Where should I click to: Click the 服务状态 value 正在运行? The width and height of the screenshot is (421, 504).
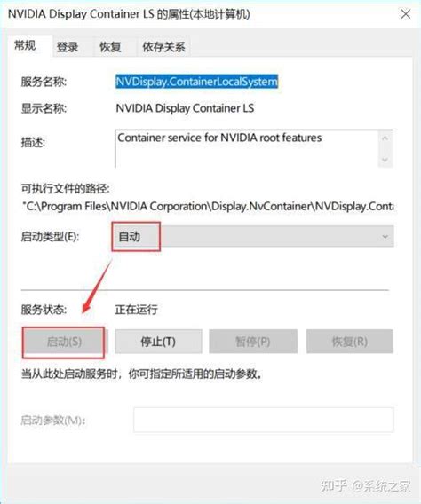pos(137,310)
